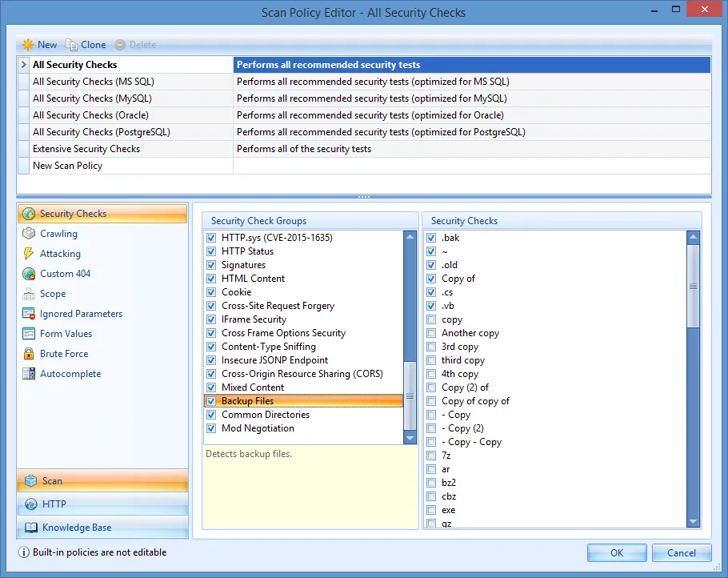728x578 pixels.
Task: Uncheck the Cookie security check group
Action: (x=210, y=291)
